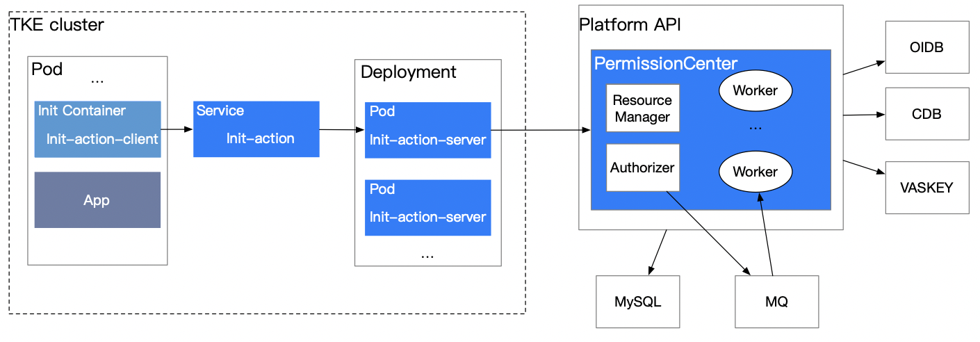Click the MySQL box

pyautogui.click(x=638, y=302)
